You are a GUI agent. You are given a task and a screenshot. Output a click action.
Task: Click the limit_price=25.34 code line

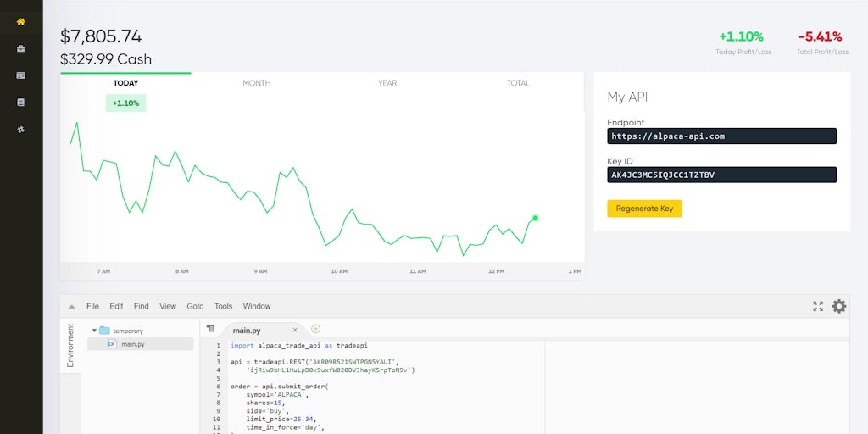281,419
